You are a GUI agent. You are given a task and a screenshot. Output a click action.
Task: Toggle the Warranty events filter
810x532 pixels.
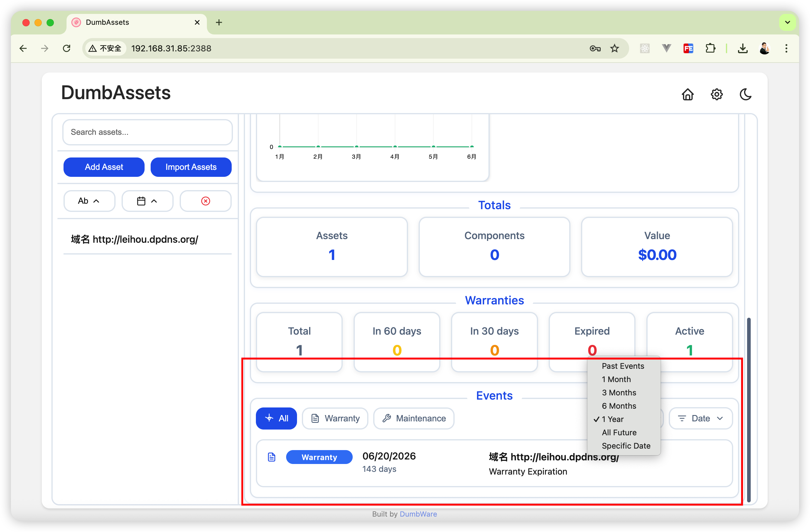[x=335, y=418]
